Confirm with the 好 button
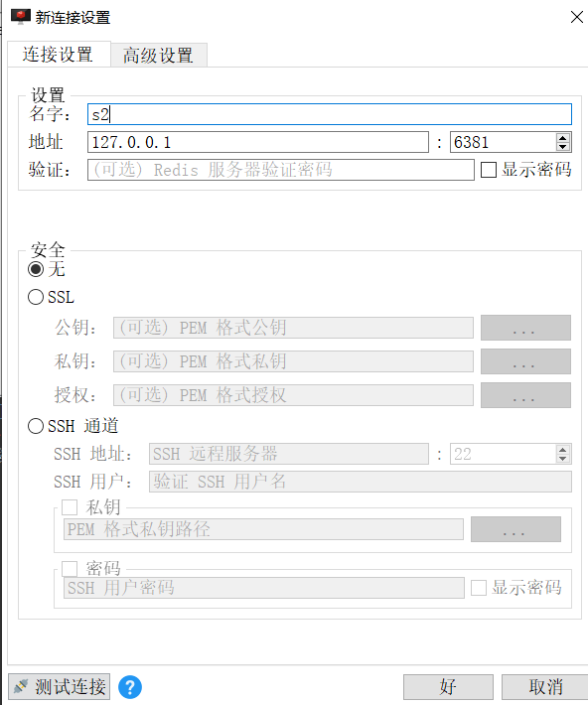 point(448,686)
